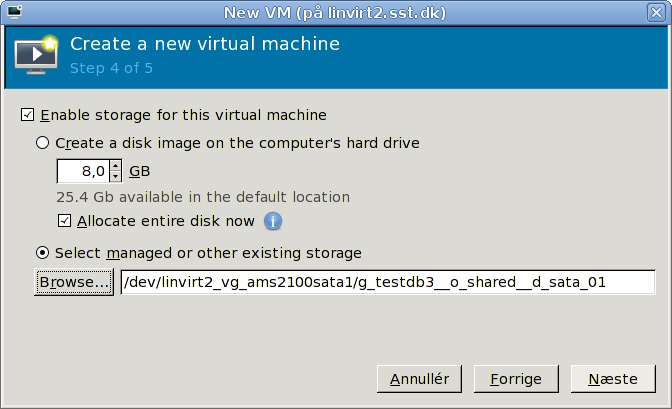
Task: Click the GB unit label
Action: (x=140, y=171)
